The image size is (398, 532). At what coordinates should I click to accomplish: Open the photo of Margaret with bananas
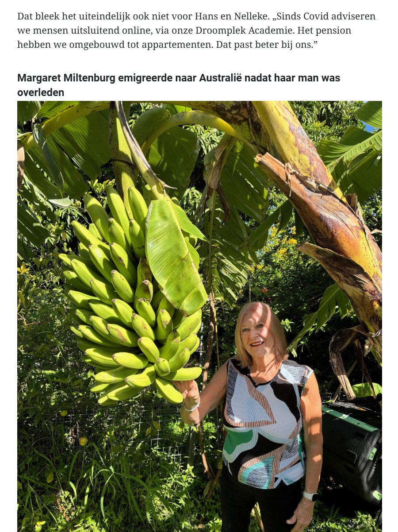[x=199, y=316]
